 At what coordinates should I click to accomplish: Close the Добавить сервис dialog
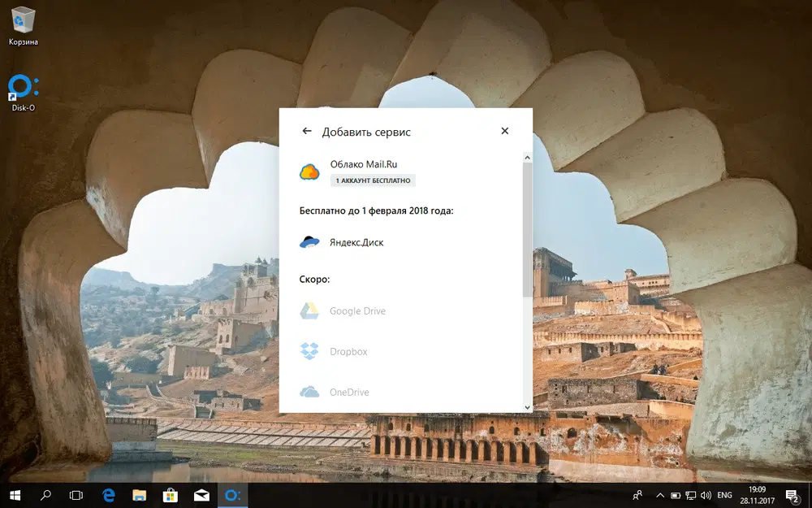click(x=505, y=131)
